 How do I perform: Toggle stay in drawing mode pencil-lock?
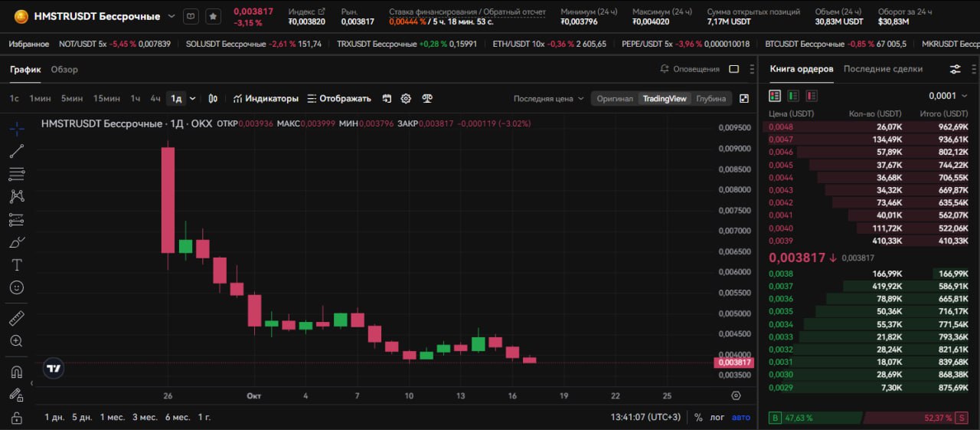(x=16, y=395)
